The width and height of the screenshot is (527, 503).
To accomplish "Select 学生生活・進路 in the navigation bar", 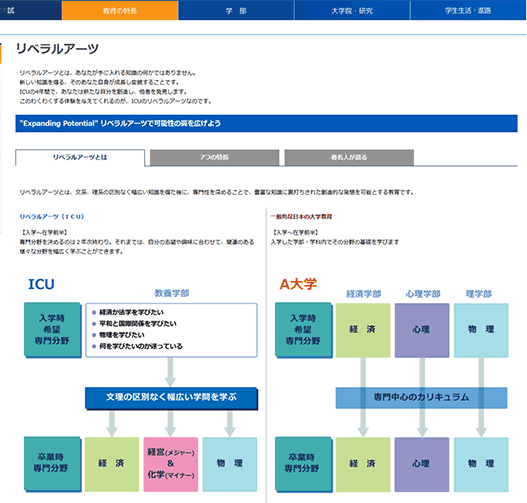I will (x=468, y=10).
